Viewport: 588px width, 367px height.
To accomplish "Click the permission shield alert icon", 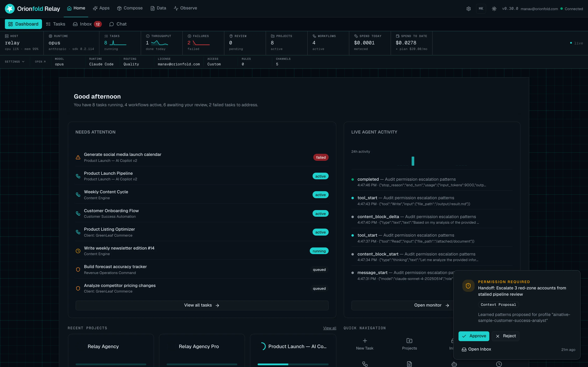I will (x=468, y=286).
